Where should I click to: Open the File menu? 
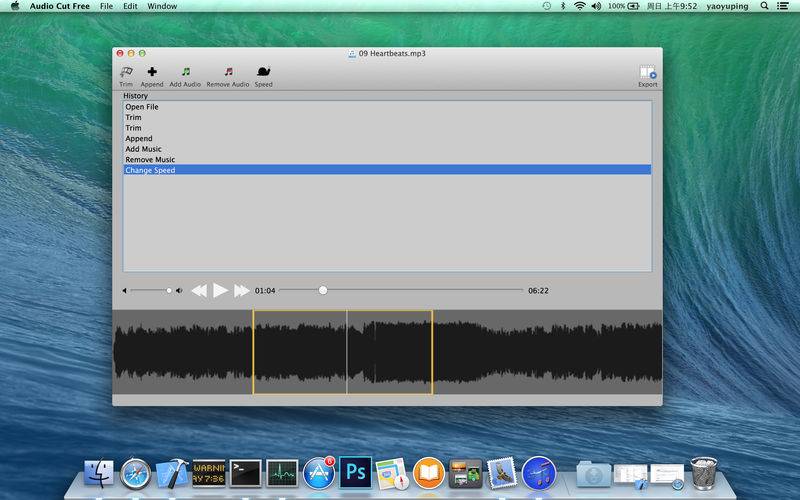(x=106, y=6)
